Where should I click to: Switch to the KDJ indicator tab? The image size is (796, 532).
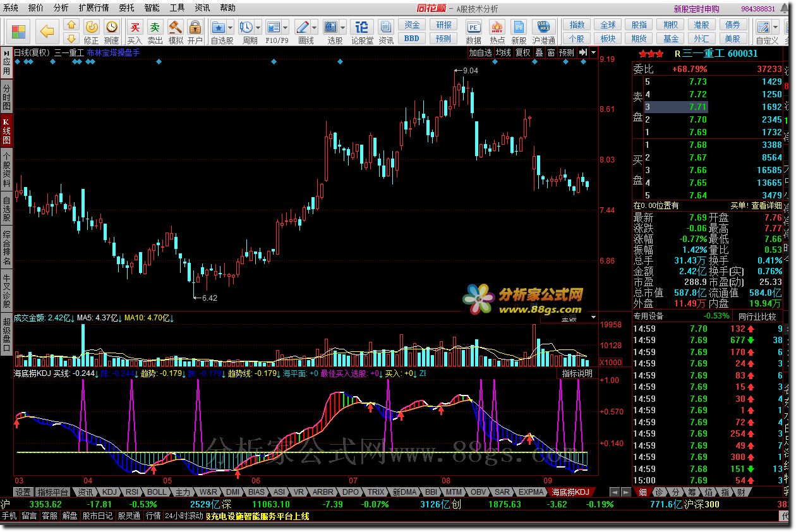click(x=109, y=492)
